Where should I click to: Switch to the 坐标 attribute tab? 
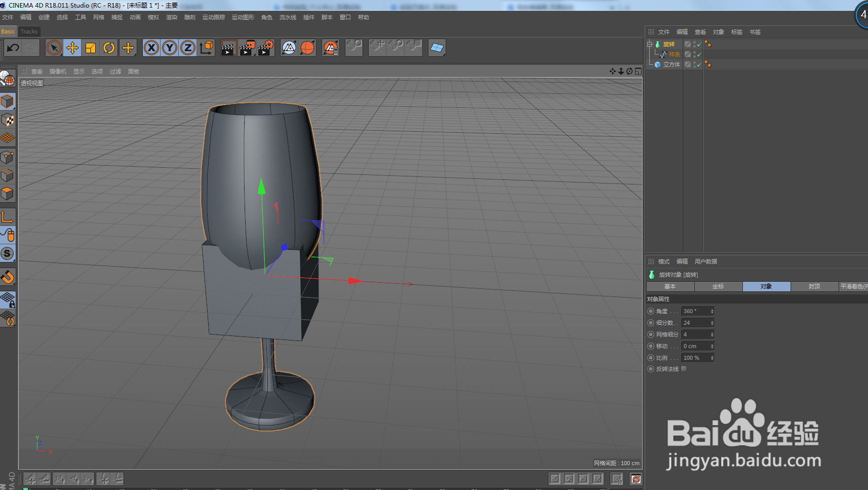[x=718, y=286]
